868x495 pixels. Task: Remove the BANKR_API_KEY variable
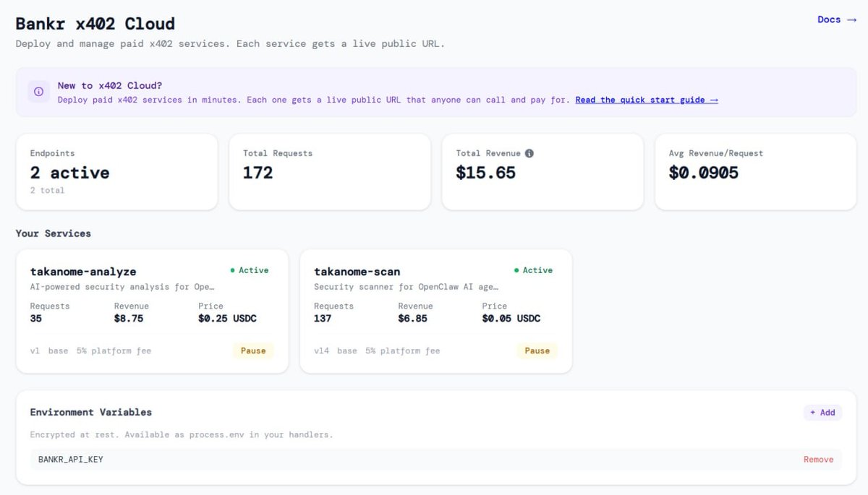[x=818, y=460]
